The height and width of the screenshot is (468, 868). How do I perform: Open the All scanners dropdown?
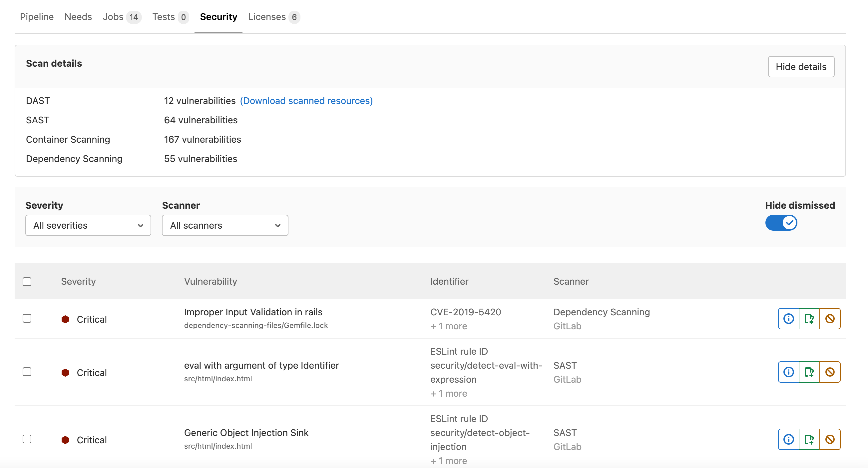[x=225, y=225]
